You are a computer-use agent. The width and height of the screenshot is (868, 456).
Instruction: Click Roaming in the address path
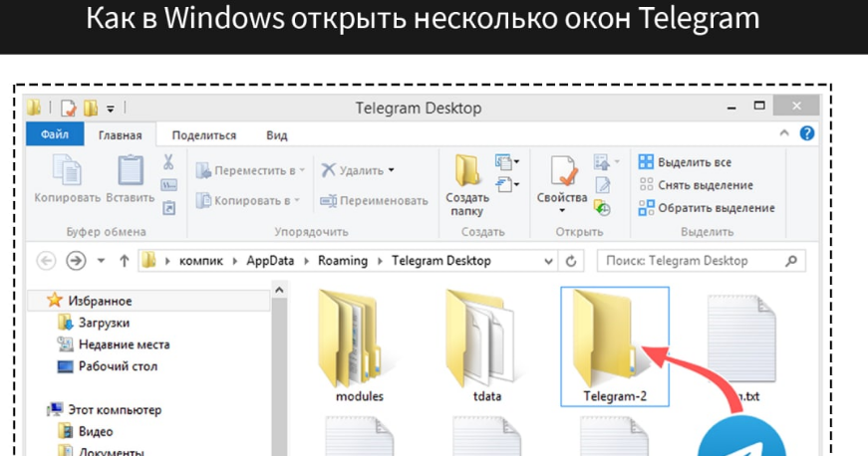point(343,261)
